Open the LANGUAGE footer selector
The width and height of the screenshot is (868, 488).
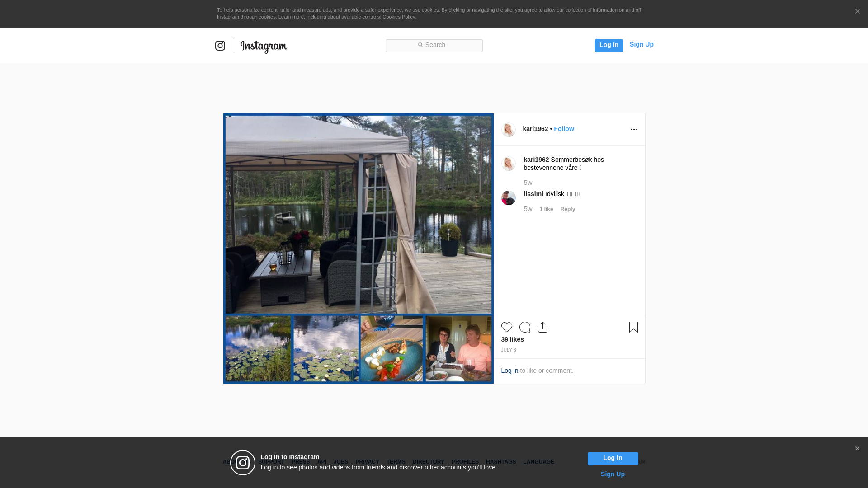click(538, 462)
